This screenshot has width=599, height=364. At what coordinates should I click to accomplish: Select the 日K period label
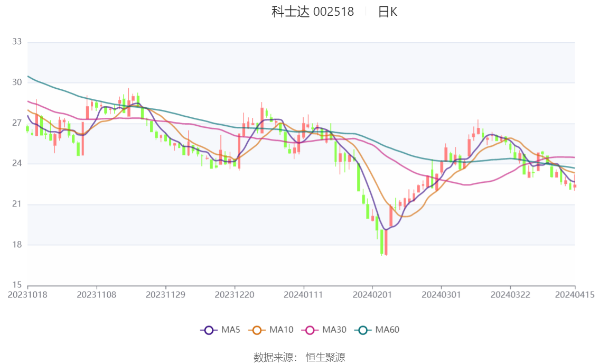click(x=387, y=12)
